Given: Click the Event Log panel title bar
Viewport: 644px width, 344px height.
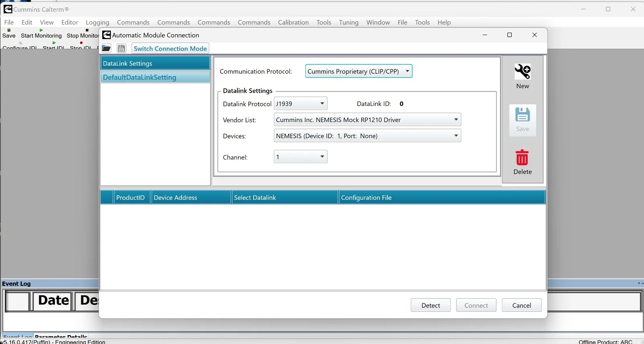Looking at the screenshot, I should point(50,284).
